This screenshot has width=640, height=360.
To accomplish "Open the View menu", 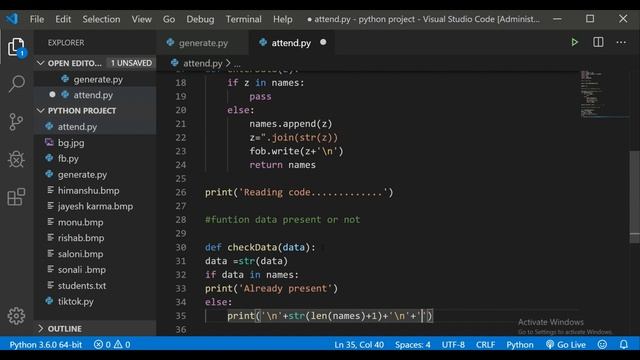I will [x=142, y=19].
